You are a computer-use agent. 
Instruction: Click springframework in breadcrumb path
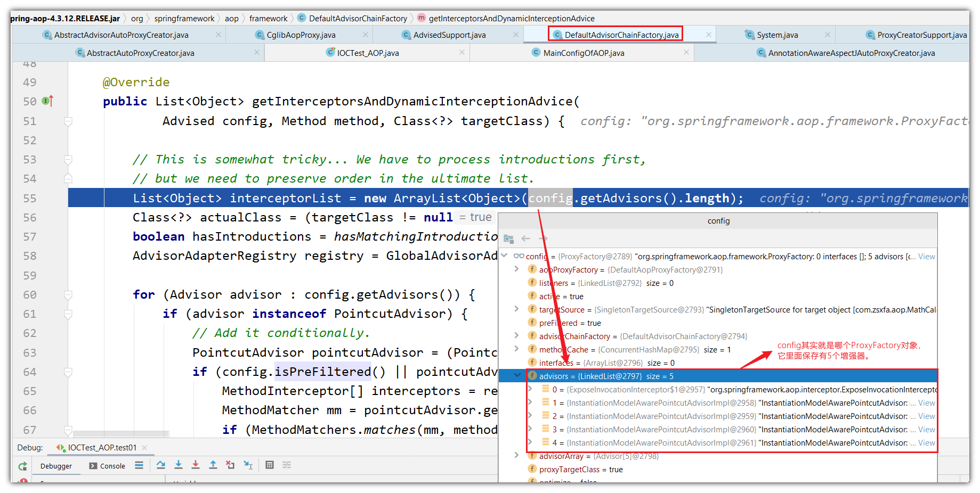pos(184,19)
